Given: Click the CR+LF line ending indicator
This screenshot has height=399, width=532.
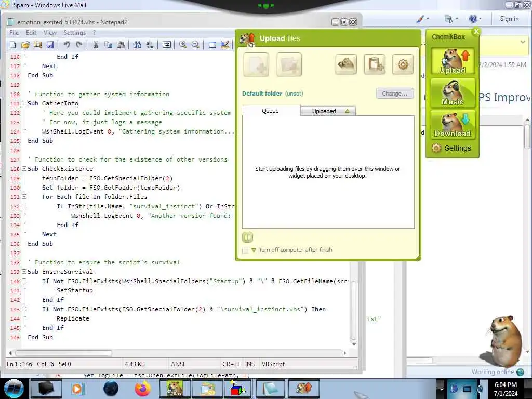Looking at the screenshot, I should (x=231, y=364).
